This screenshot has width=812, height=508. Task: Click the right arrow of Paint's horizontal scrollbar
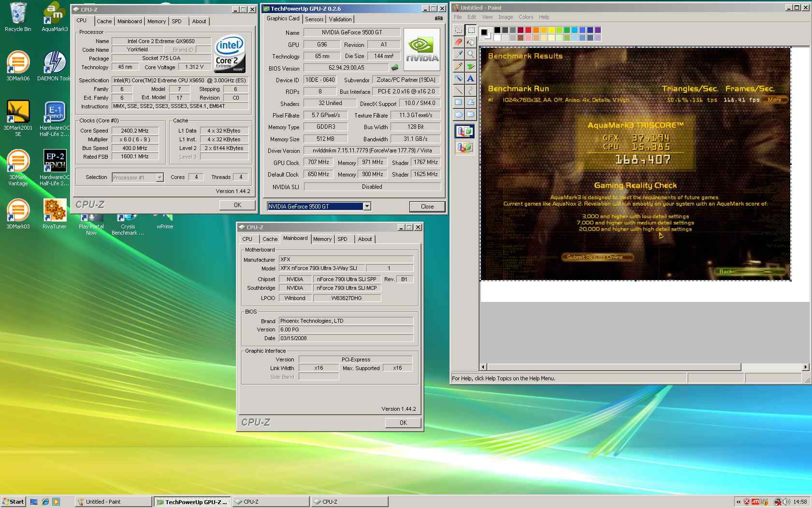point(805,367)
